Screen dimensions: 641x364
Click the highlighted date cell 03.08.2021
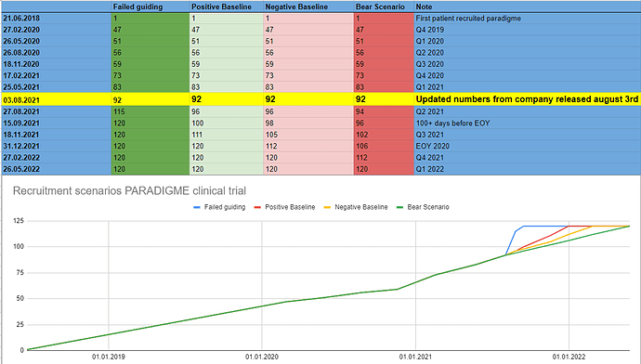[56, 99]
